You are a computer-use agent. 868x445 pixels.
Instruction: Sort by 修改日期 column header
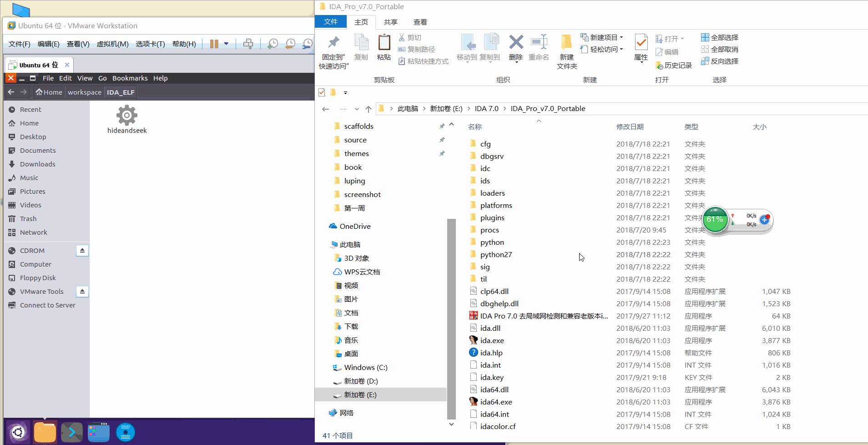pos(630,126)
